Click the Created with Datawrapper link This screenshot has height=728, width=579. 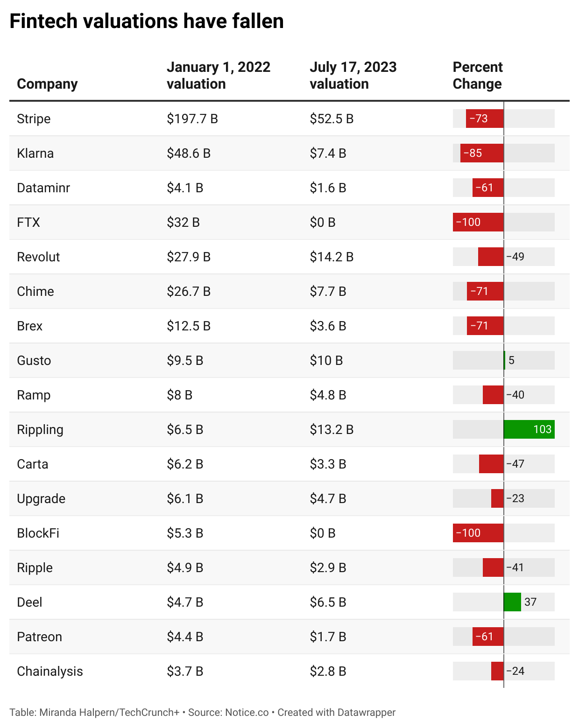[336, 713]
